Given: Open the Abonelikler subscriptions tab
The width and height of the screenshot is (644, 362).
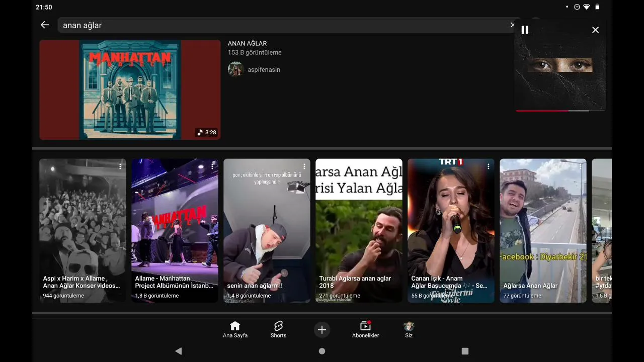Looking at the screenshot, I should coord(365,330).
